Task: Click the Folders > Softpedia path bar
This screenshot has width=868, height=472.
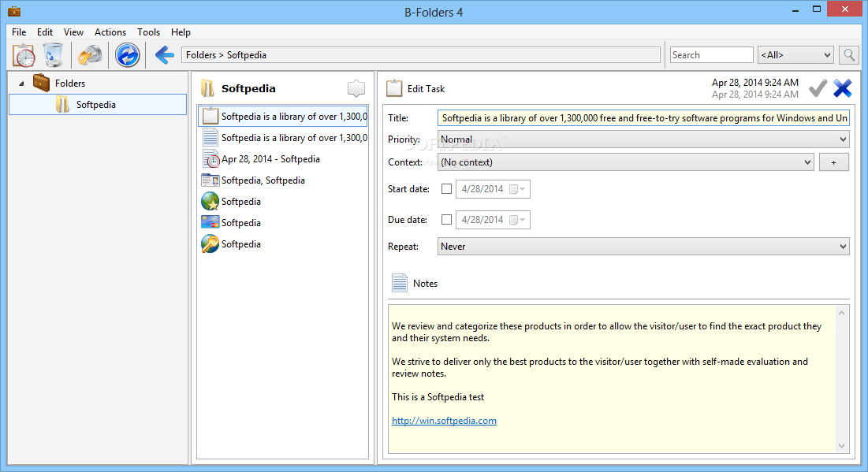Action: pyautogui.click(x=421, y=55)
